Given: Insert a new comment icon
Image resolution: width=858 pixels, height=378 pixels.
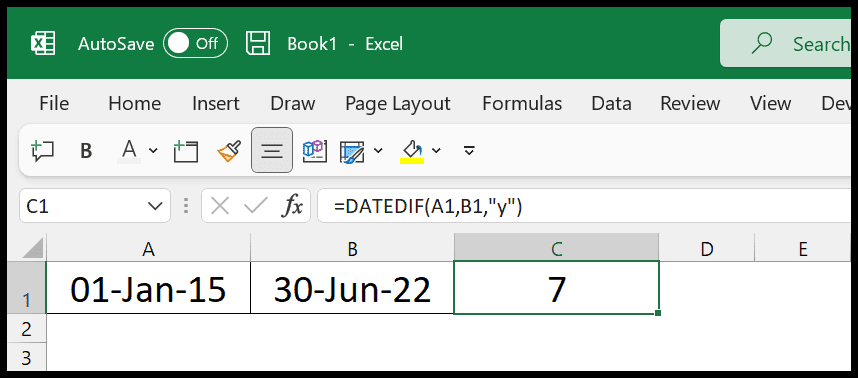Looking at the screenshot, I should (42, 150).
